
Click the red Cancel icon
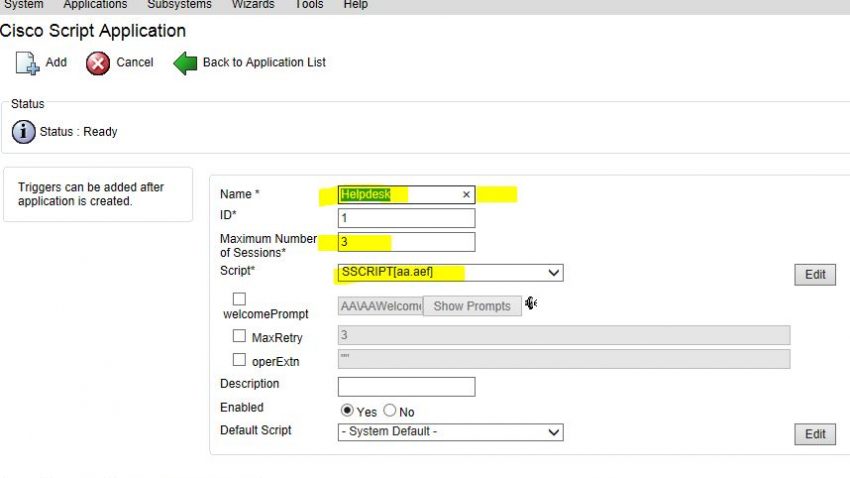[x=98, y=63]
